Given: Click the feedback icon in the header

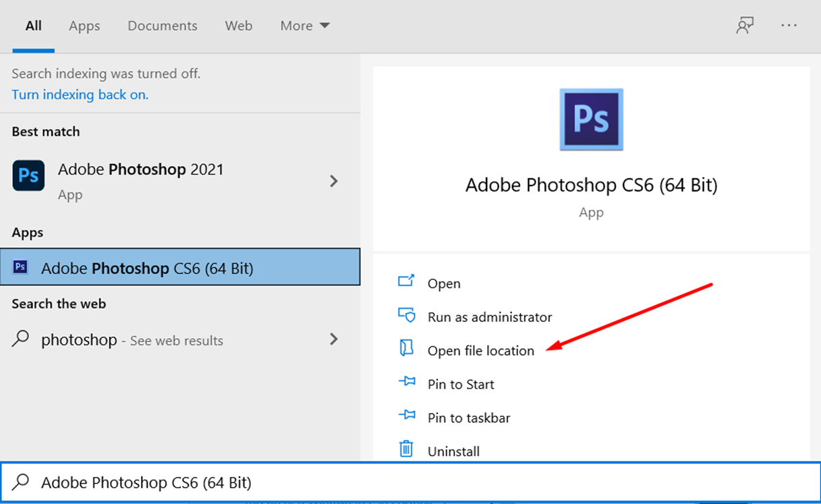Looking at the screenshot, I should click(x=745, y=26).
